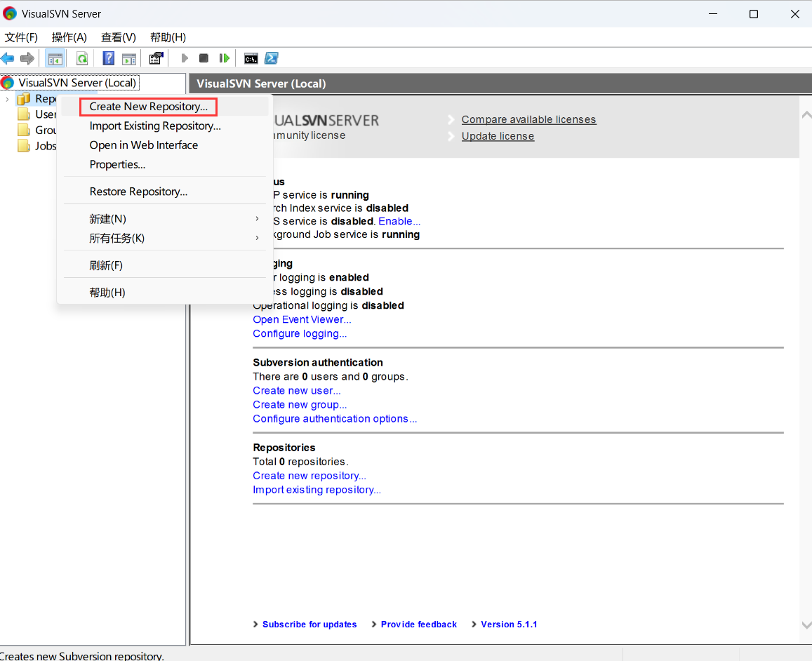The image size is (812, 661).
Task: Choose Import Existing Repository... menu entry
Action: pos(165,126)
